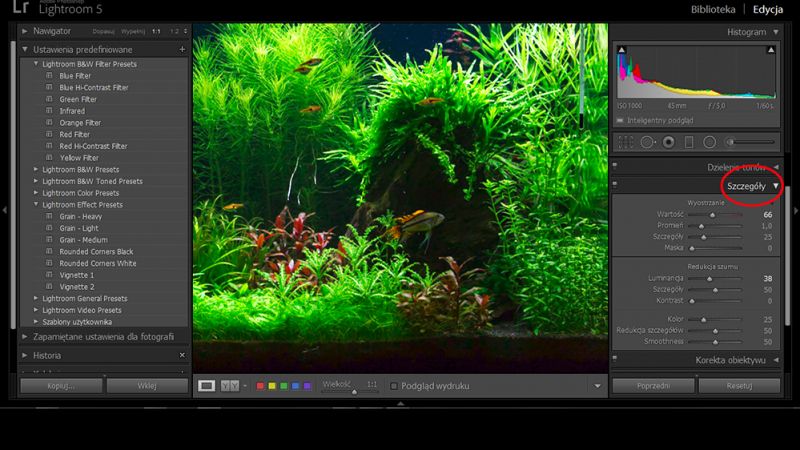Set Navigator zoom to Wypełnij

(x=133, y=31)
